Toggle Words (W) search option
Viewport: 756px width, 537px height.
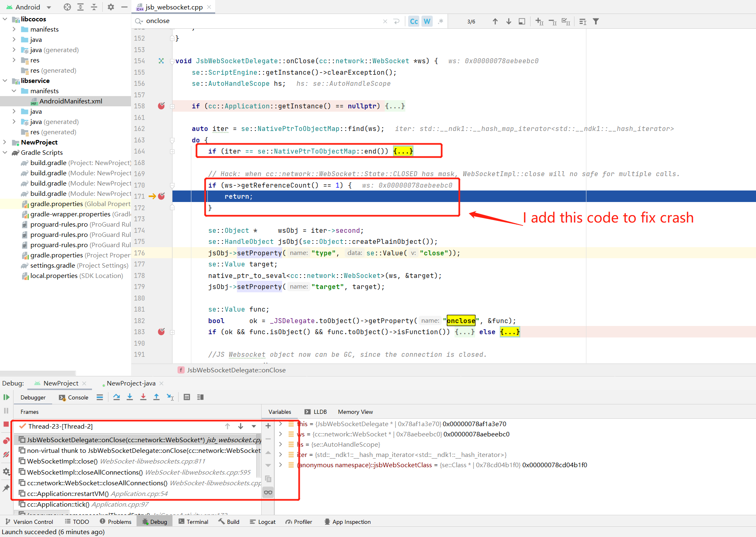[427, 21]
